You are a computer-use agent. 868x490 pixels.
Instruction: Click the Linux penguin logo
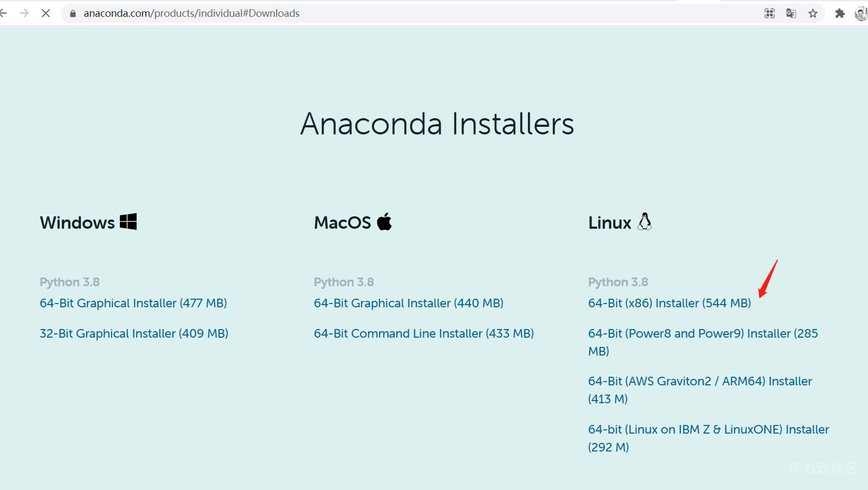[645, 222]
